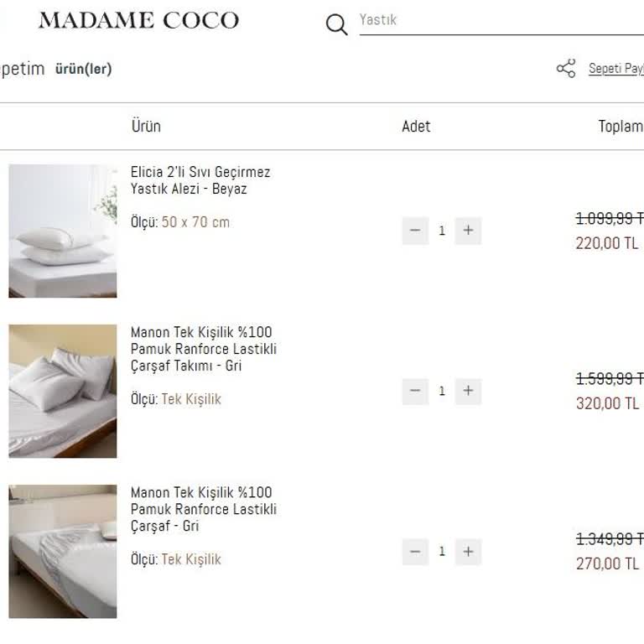This screenshot has height=644, width=644.
Task: Click the share cart icon
Action: click(x=566, y=69)
